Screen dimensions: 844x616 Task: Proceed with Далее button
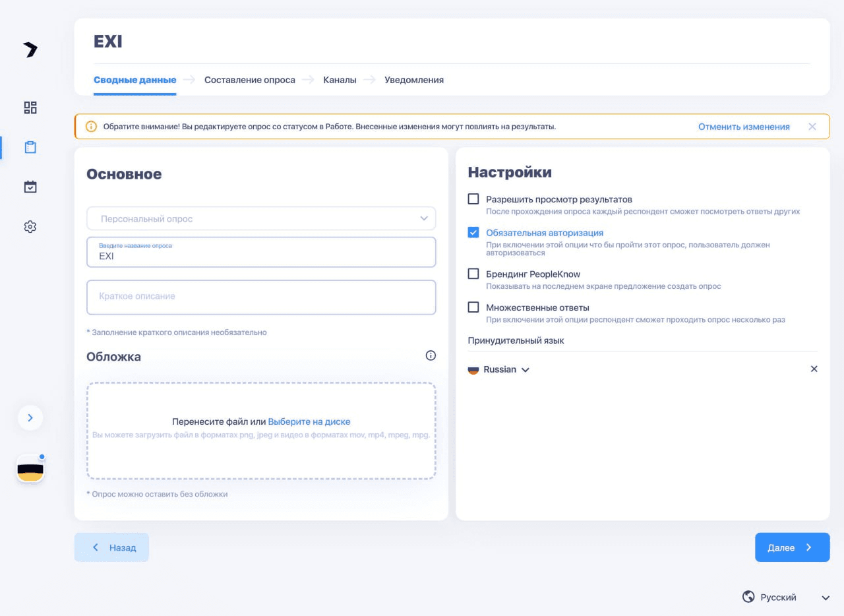[792, 547]
